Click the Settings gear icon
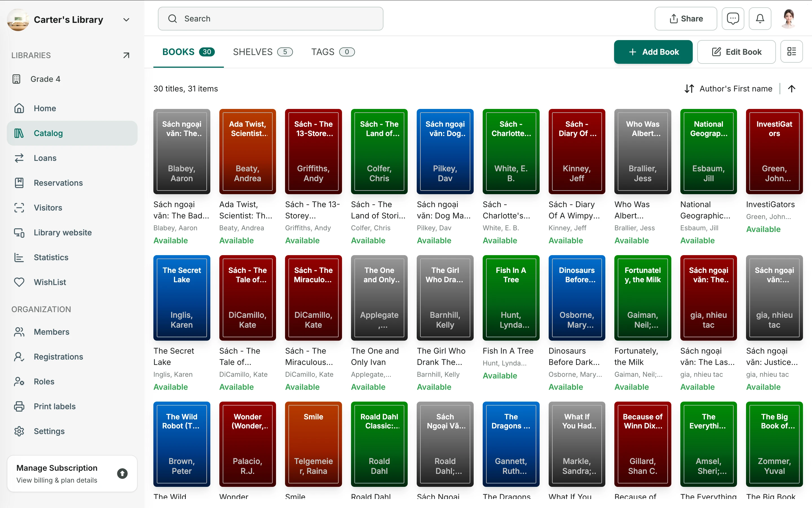 (x=19, y=431)
